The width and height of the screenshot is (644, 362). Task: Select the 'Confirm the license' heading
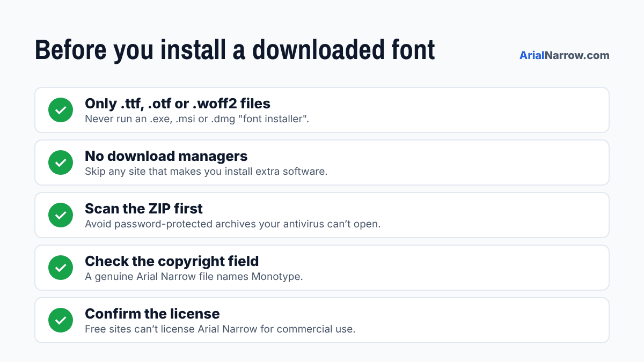coord(152,314)
